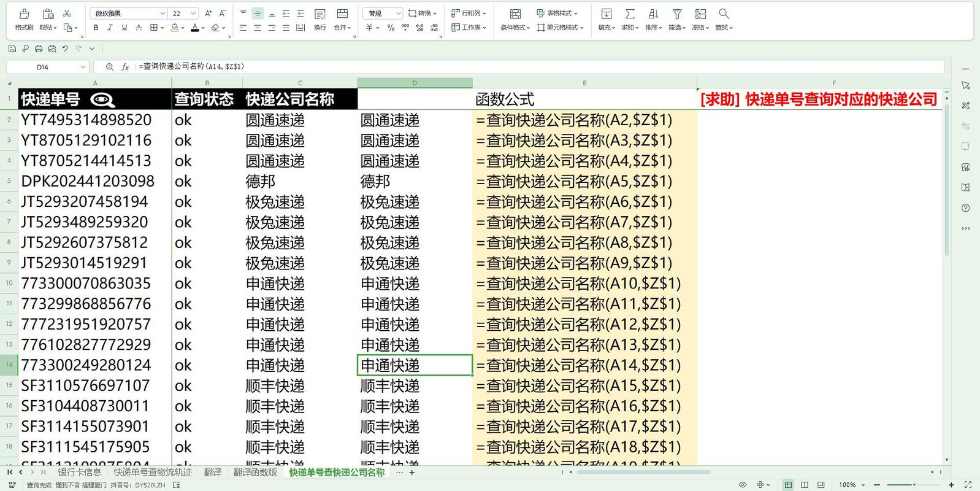This screenshot has height=491, width=980.
Task: Click the decrease indent icon
Action: click(286, 14)
